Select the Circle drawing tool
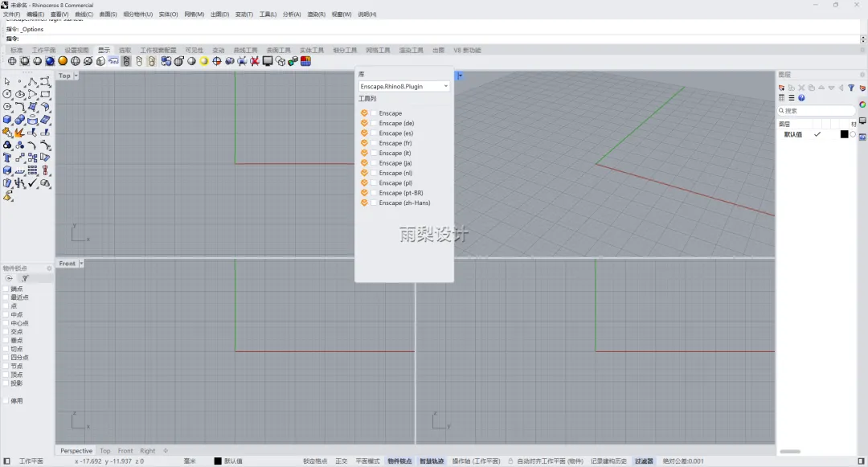This screenshot has width=868, height=467. 7,95
